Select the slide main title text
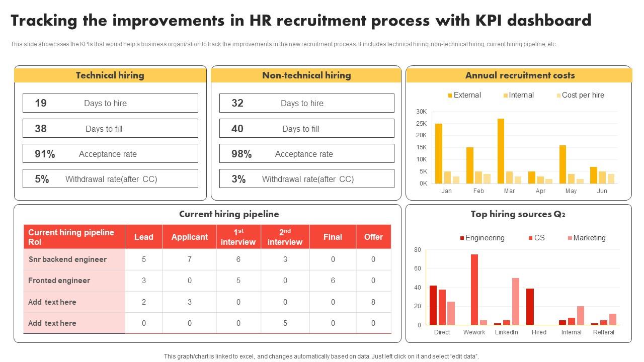The height and width of the screenshot is (362, 644). (301, 21)
